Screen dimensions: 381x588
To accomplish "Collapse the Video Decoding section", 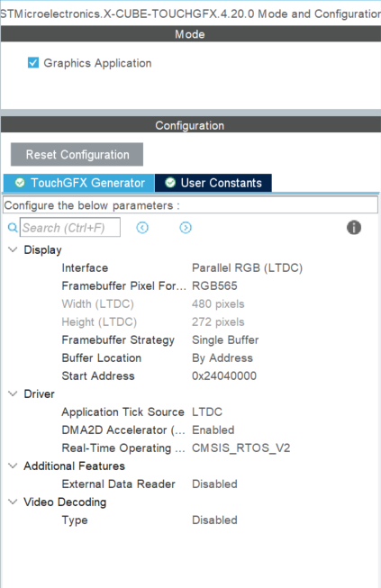I will click(x=13, y=502).
